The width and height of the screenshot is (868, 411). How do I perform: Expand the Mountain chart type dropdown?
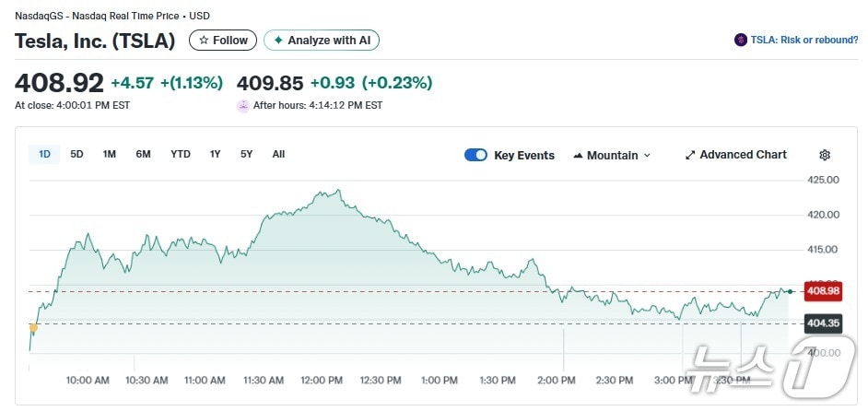pos(612,155)
